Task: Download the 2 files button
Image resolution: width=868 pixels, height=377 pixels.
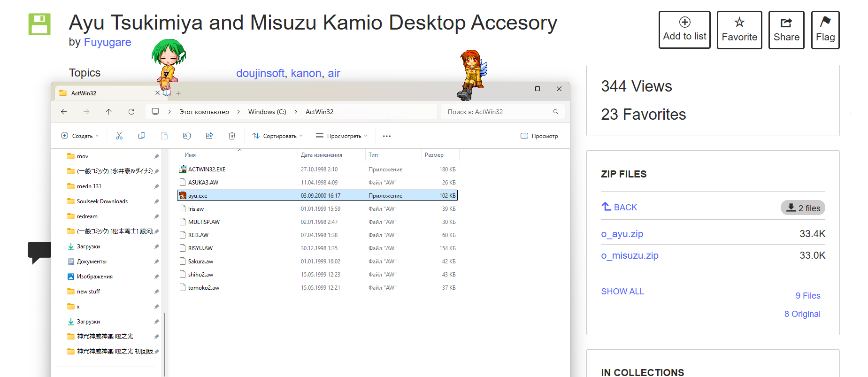Action: tap(803, 208)
